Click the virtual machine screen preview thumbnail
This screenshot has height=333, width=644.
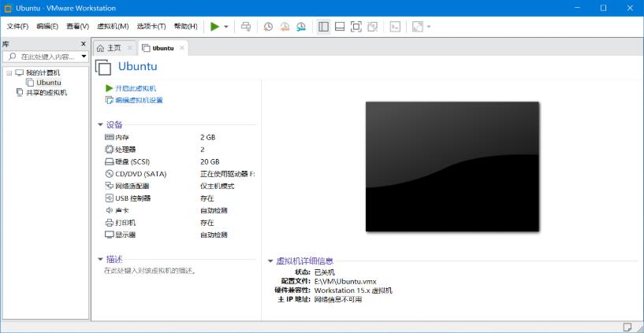(x=452, y=167)
